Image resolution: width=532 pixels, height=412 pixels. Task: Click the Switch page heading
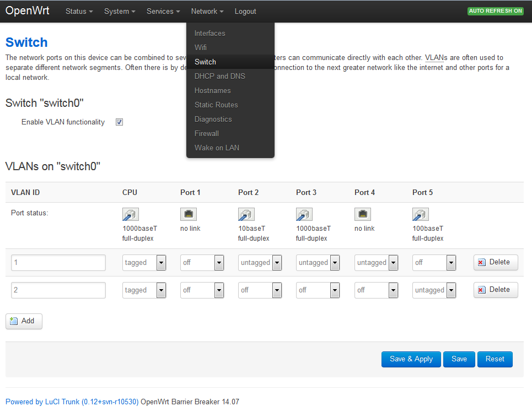pos(26,42)
